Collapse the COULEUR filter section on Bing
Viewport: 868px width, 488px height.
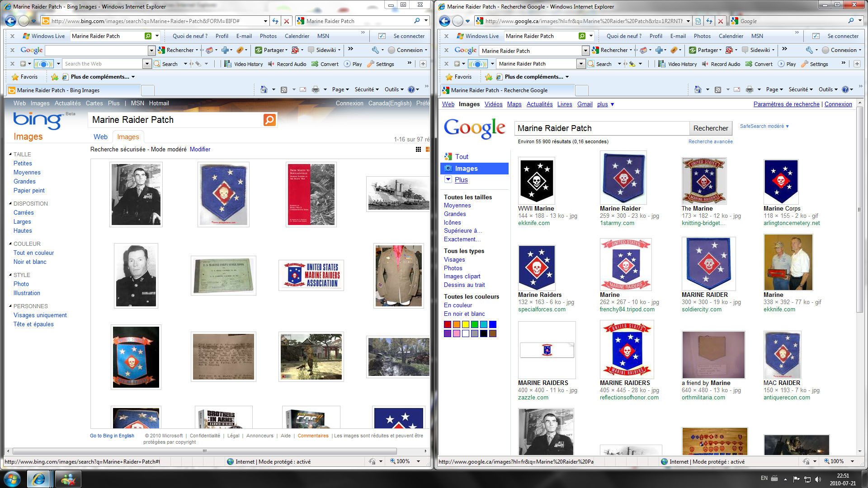click(x=10, y=244)
